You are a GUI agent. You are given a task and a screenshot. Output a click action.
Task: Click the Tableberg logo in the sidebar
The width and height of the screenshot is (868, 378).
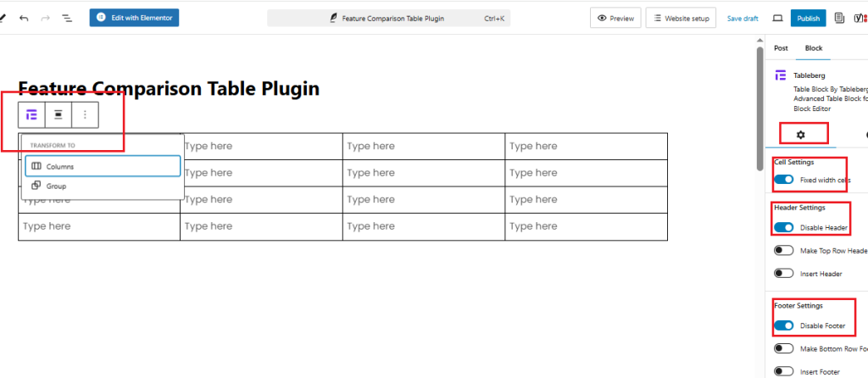(x=781, y=75)
